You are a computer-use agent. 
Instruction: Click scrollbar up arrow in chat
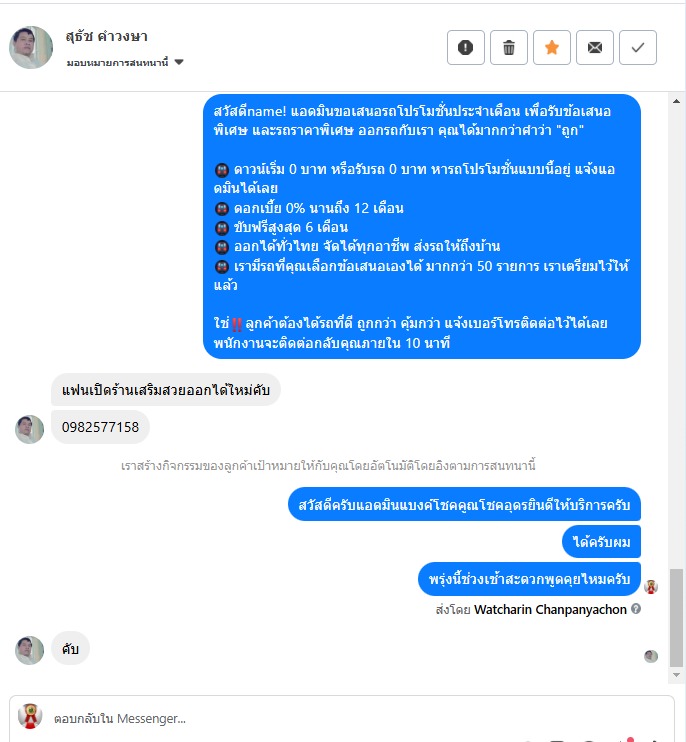click(x=676, y=101)
